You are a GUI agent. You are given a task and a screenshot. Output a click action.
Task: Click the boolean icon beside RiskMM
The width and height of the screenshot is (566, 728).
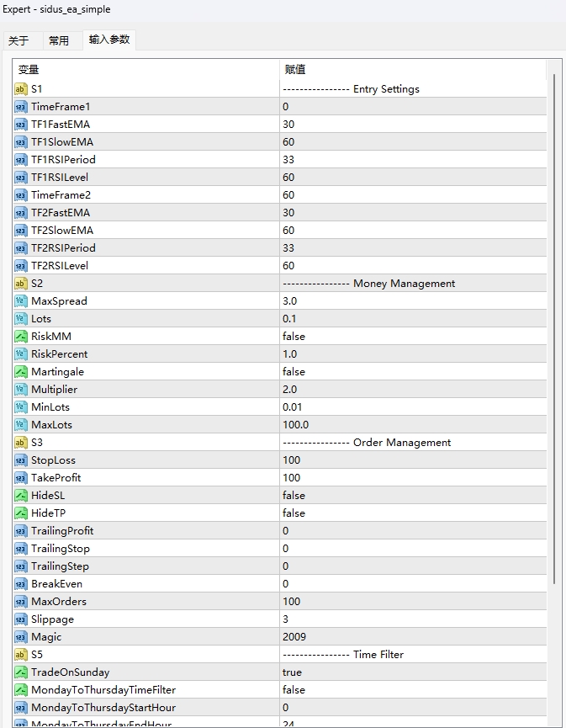point(20,336)
